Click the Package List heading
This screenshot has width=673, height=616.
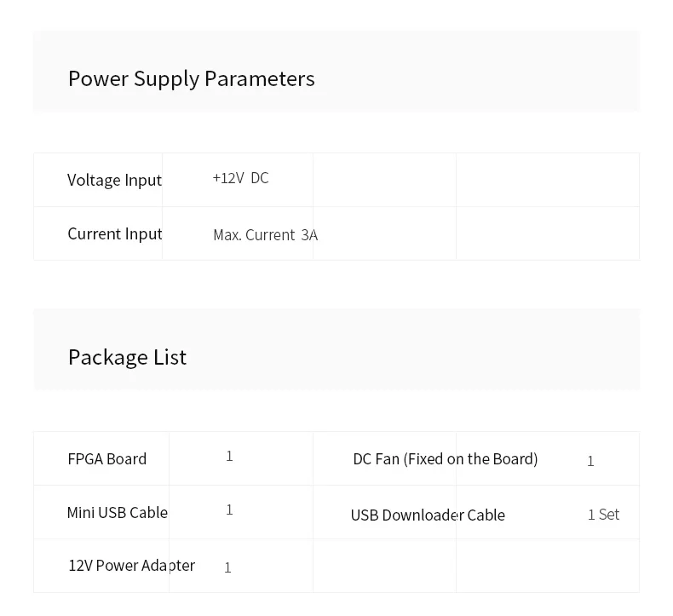(127, 357)
